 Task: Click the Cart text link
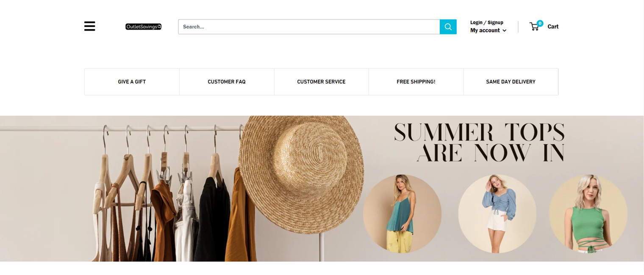pos(552,27)
